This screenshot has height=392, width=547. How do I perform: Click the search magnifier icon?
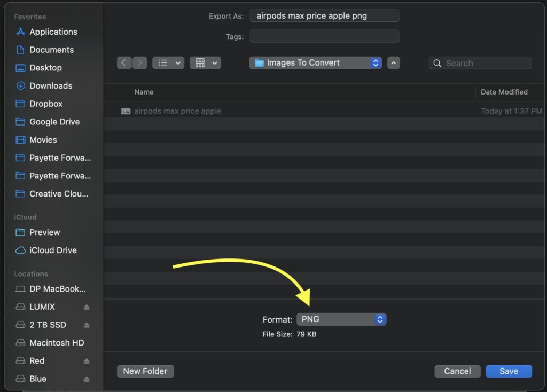tap(437, 63)
